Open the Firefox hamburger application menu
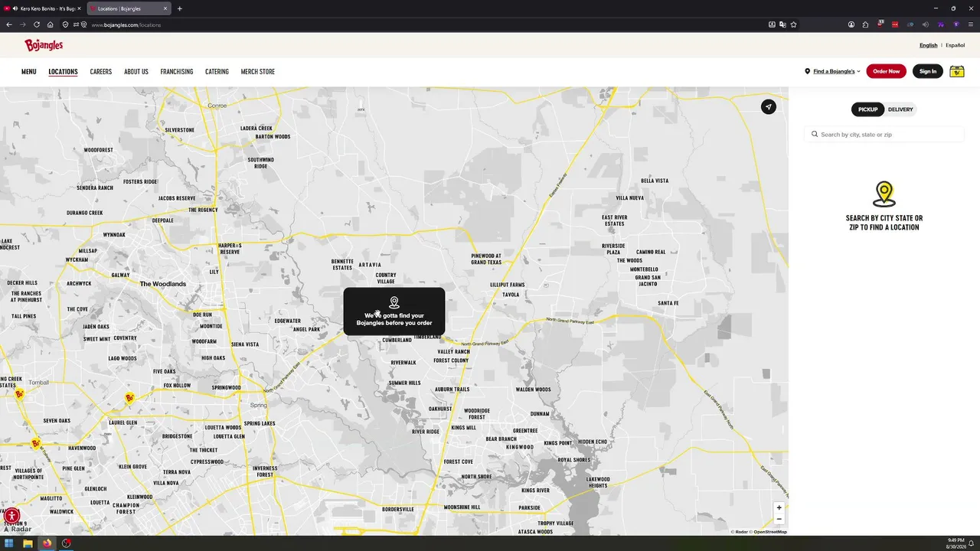Screen dimensions: 980x551 click(970, 24)
